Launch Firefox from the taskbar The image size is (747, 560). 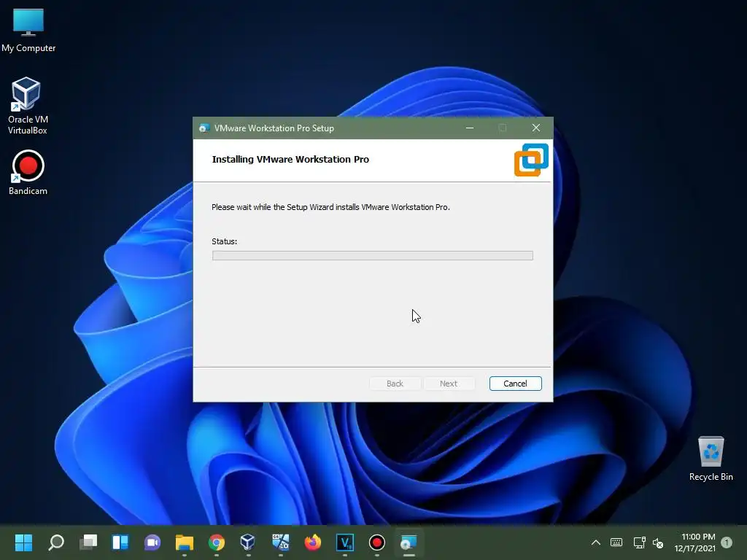pyautogui.click(x=312, y=542)
